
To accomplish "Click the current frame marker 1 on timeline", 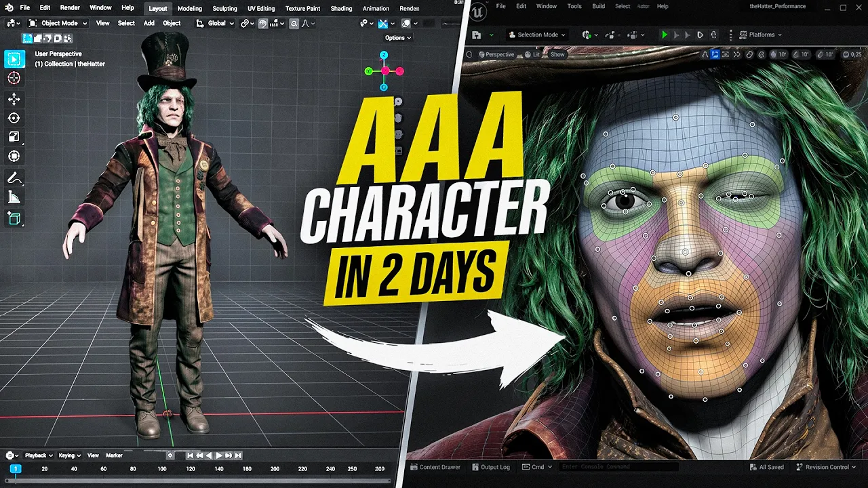I will point(15,468).
